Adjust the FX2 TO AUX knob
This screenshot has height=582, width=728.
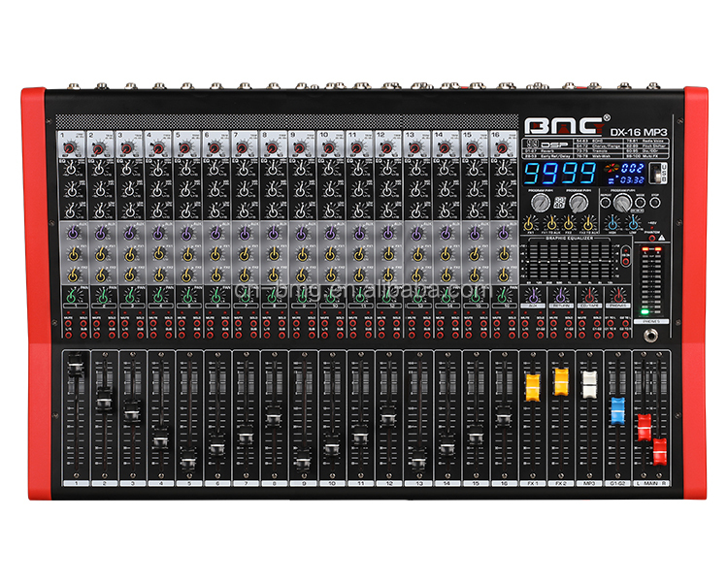click(x=588, y=224)
